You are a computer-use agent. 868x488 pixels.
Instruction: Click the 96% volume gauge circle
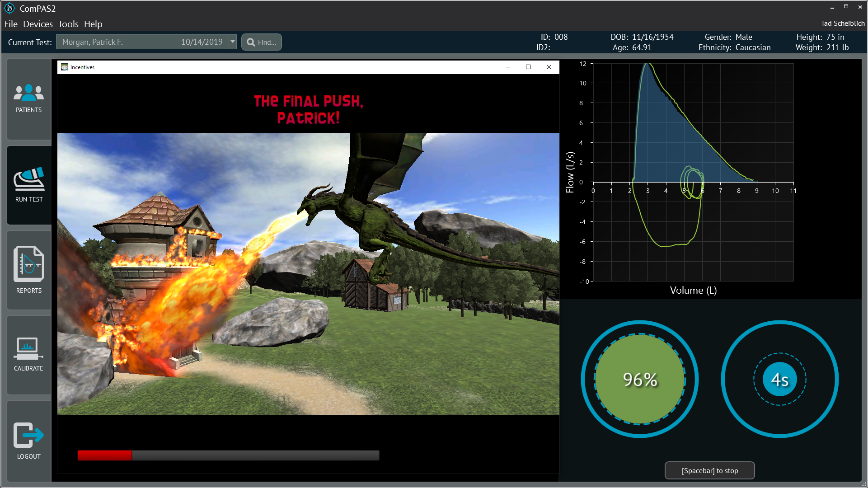640,379
